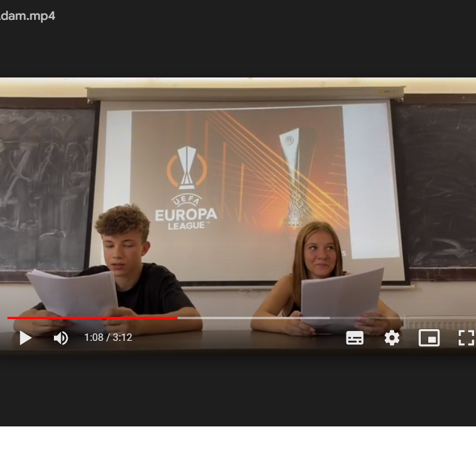The image size is (476, 476).
Task: Click the dam.mp4 file title
Action: pos(27,16)
